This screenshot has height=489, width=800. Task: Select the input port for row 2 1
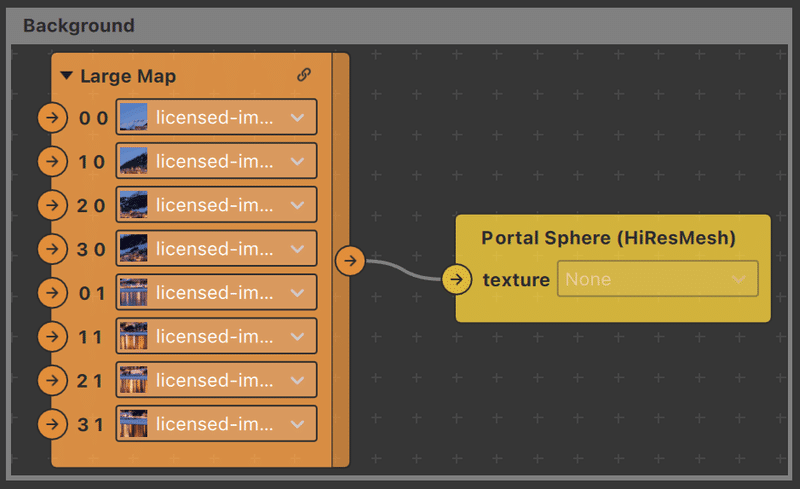pyautogui.click(x=53, y=380)
